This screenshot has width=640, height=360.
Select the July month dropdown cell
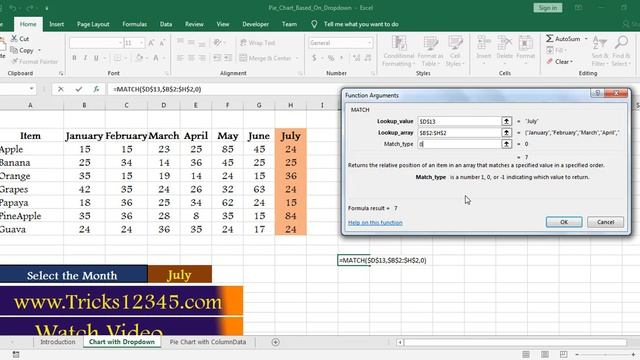tap(180, 275)
